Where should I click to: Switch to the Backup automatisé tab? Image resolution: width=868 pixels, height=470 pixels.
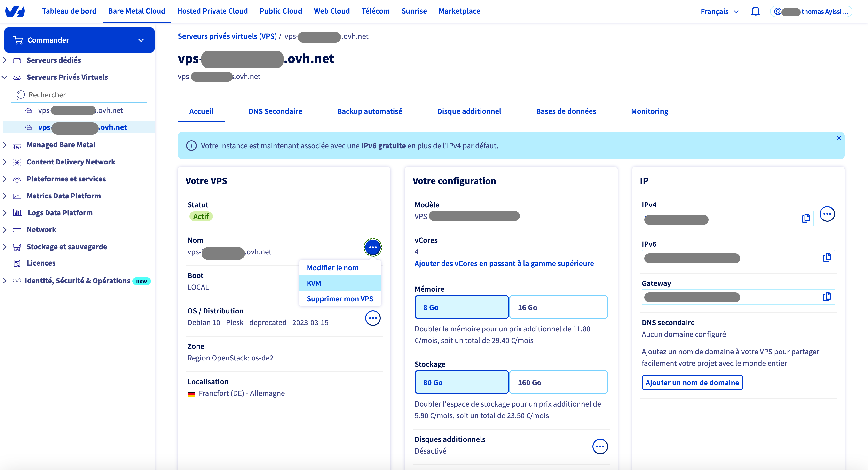click(369, 111)
